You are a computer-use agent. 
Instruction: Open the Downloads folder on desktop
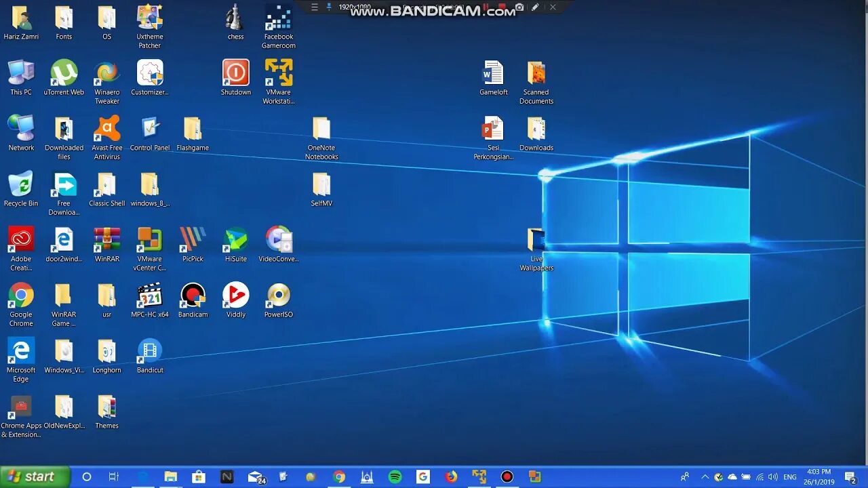click(x=536, y=134)
